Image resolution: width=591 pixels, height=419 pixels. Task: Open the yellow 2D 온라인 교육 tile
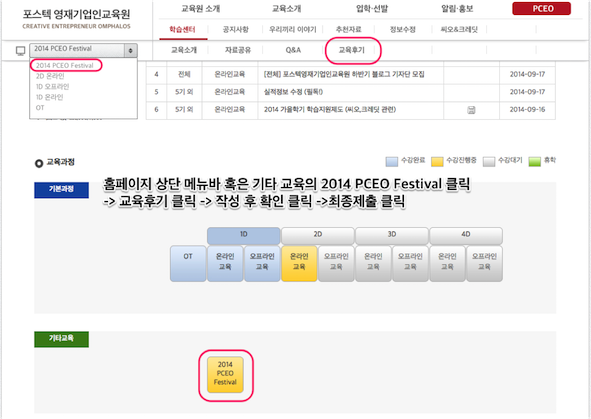299,263
